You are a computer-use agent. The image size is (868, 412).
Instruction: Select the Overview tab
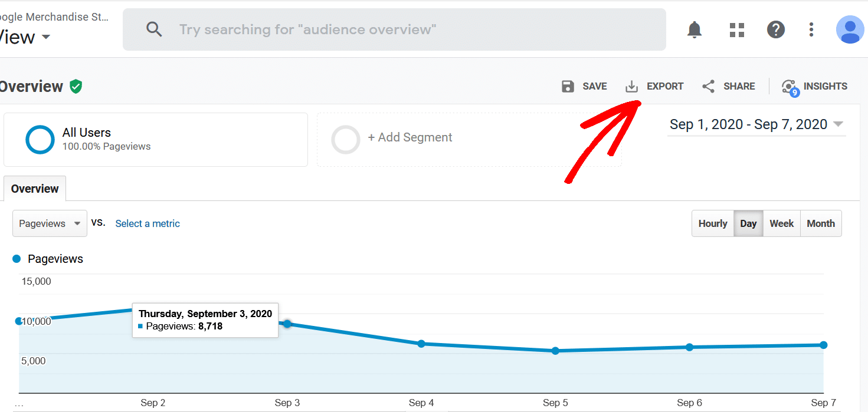click(x=35, y=189)
